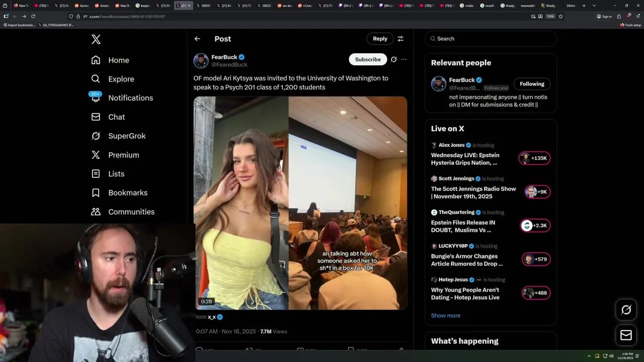Image resolution: width=644 pixels, height=362 pixels.
Task: Open Bookmarks in the X sidebar
Action: (119, 193)
